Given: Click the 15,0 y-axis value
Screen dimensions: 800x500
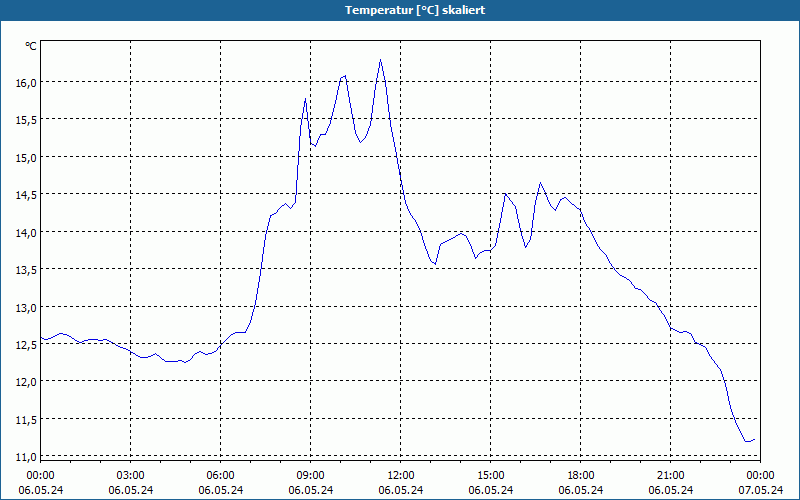Looking at the screenshot, I should point(26,158).
